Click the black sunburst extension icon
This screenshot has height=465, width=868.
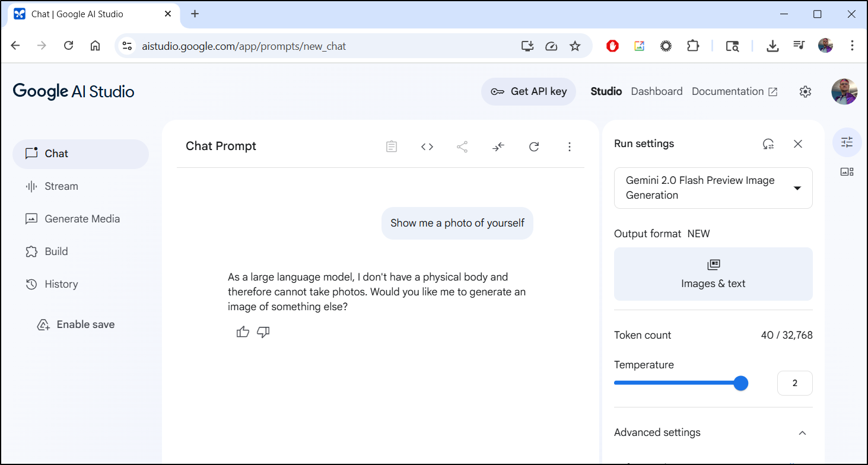pos(666,46)
